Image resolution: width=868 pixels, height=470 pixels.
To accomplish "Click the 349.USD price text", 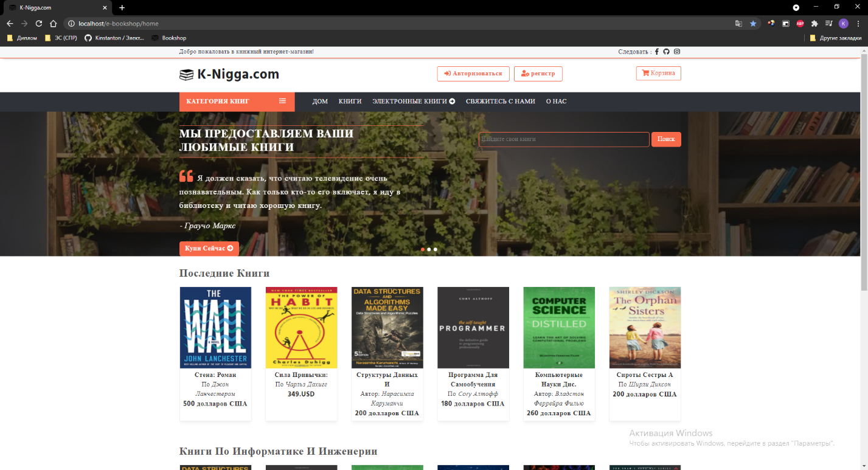I will [x=301, y=394].
